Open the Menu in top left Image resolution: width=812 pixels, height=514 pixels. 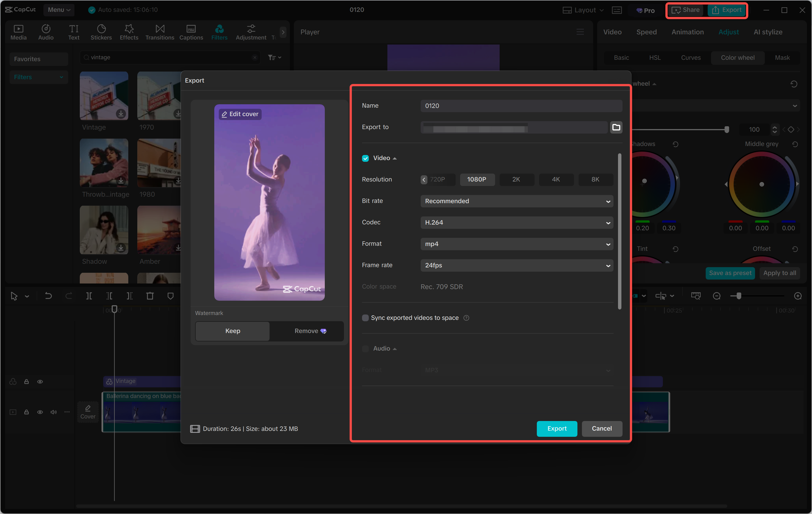[x=59, y=10]
